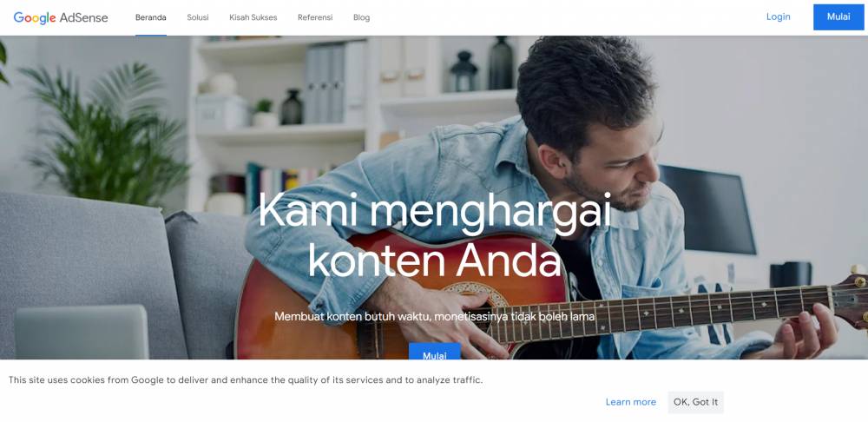The height and width of the screenshot is (422, 868).
Task: Open the Kisah Sukses page
Action: 253,17
